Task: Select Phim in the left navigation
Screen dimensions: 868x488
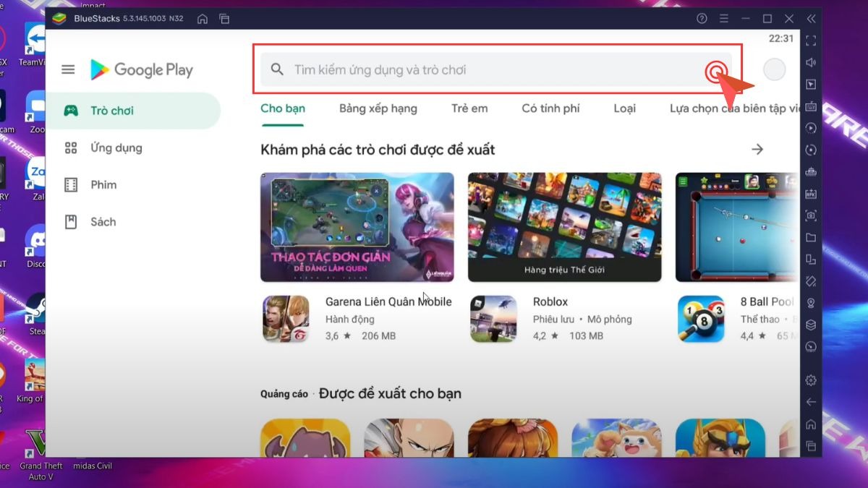Action: click(133, 184)
